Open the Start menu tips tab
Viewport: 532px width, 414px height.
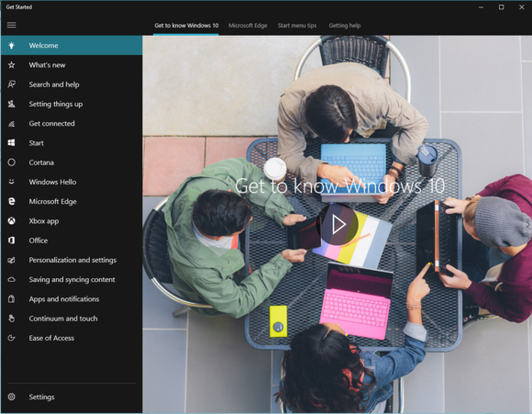(x=297, y=26)
